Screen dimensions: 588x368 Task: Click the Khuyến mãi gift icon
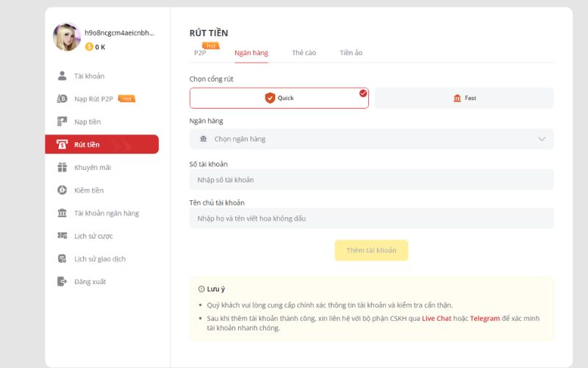point(62,167)
